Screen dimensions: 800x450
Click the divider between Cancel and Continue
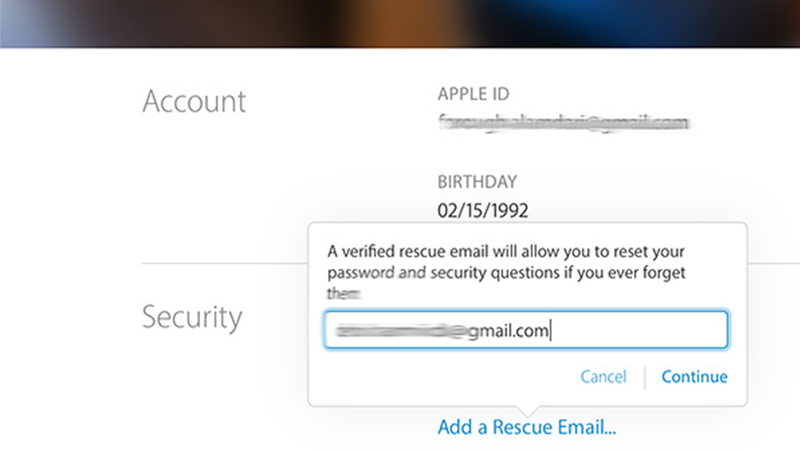click(644, 377)
